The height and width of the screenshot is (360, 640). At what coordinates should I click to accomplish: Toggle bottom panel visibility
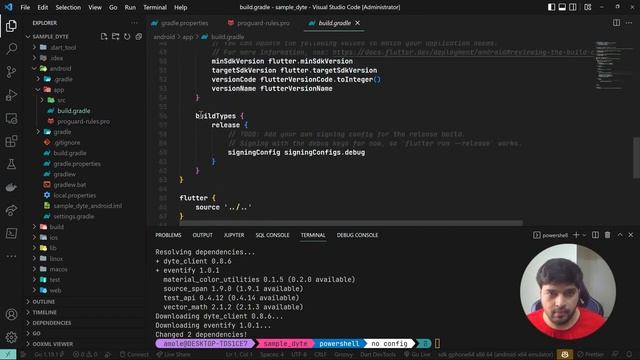[562, 7]
